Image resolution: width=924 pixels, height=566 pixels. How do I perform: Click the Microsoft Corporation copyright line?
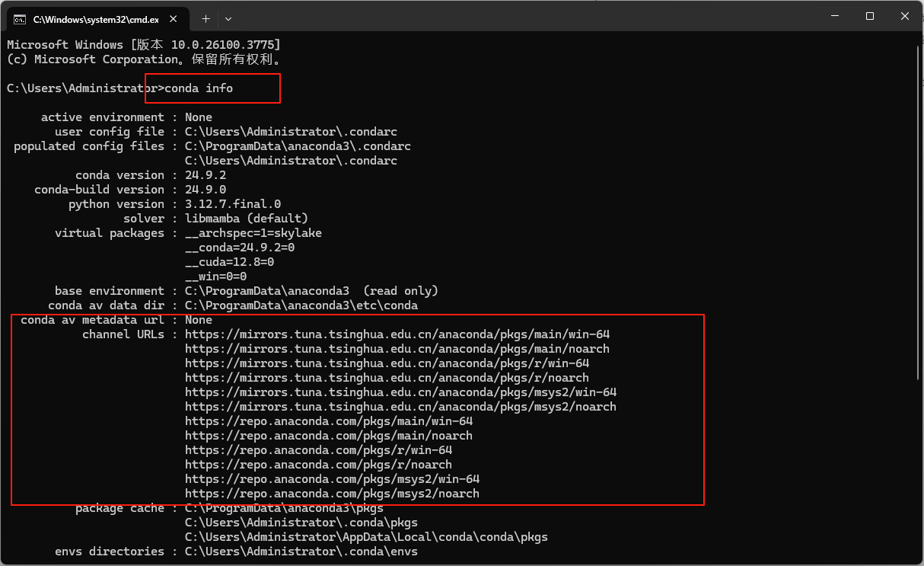[x=144, y=59]
